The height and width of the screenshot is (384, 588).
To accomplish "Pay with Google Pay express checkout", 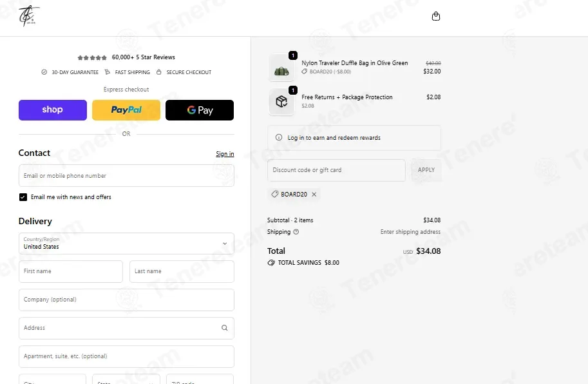I will tap(200, 110).
